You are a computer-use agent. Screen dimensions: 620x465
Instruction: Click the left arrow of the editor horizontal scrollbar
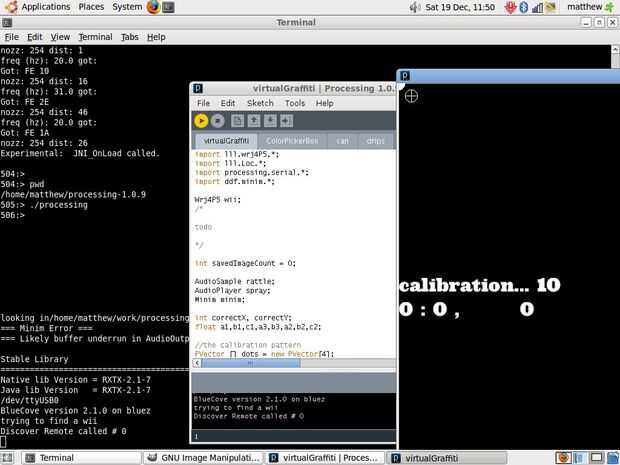[x=197, y=363]
